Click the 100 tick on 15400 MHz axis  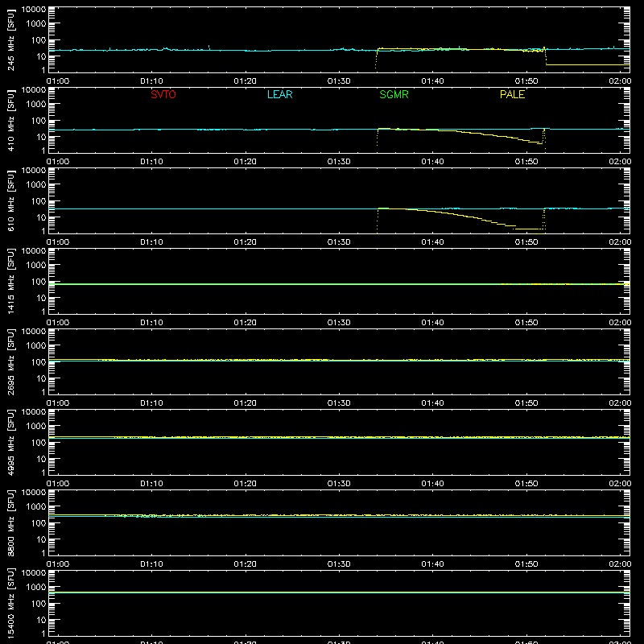[39, 603]
